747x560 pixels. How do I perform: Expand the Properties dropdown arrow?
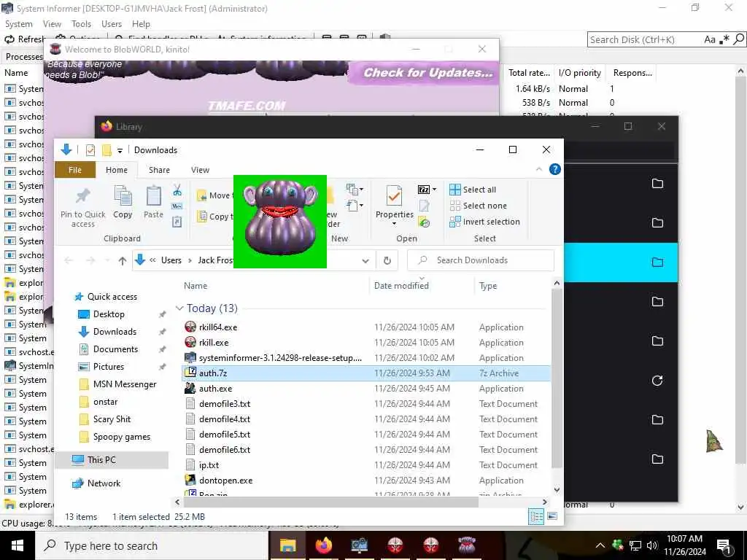pos(394,224)
